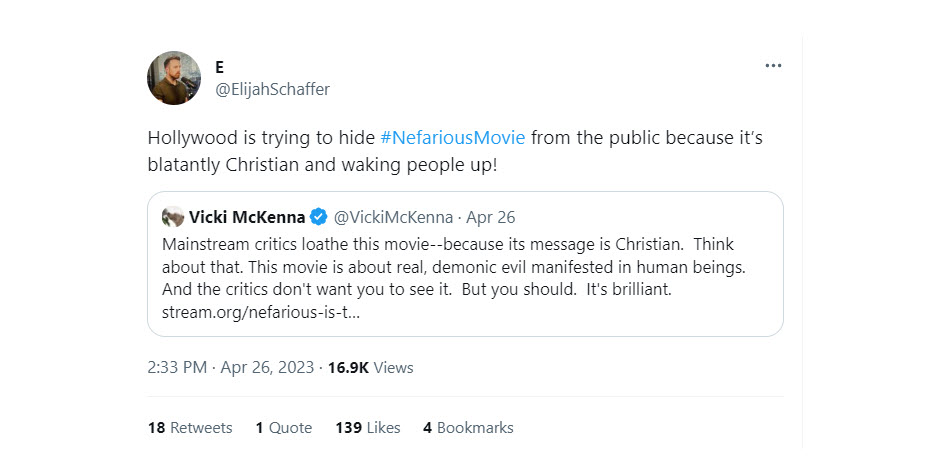
Task: Click Vicki McKenna's small avatar
Action: [x=173, y=217]
